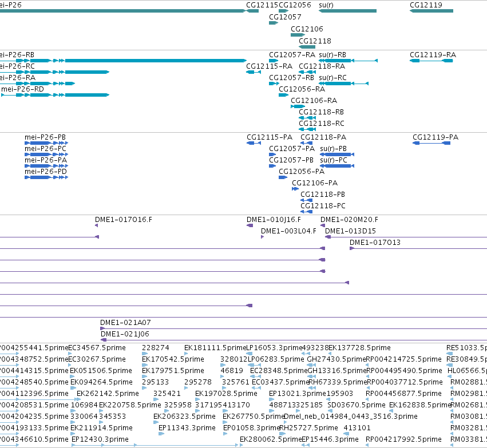487x448 pixels.
Task: Click RH25727.5prime EST label
Action: click(308, 428)
